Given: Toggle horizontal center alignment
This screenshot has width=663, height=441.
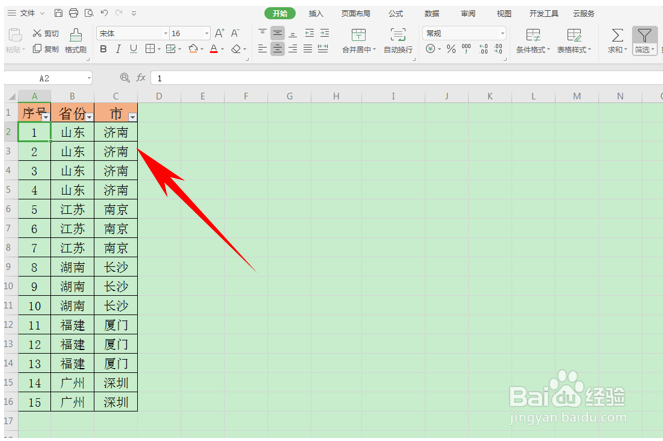Looking at the screenshot, I should pos(277,49).
